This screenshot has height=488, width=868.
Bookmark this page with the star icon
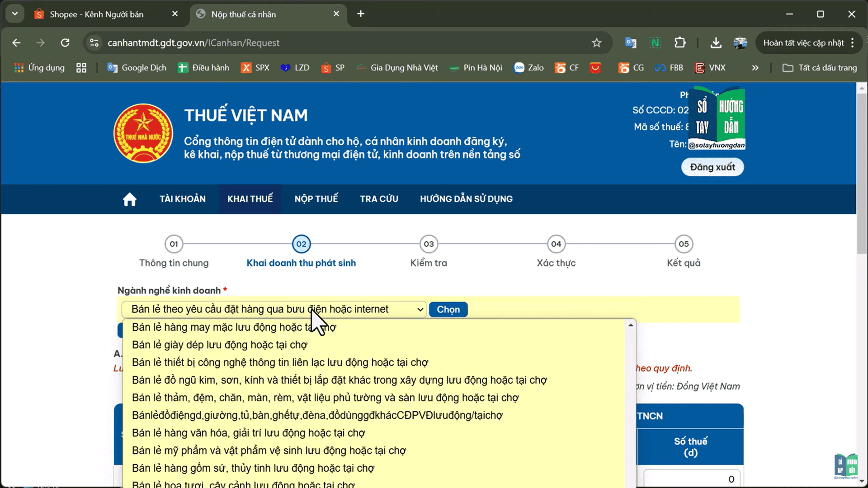(597, 43)
